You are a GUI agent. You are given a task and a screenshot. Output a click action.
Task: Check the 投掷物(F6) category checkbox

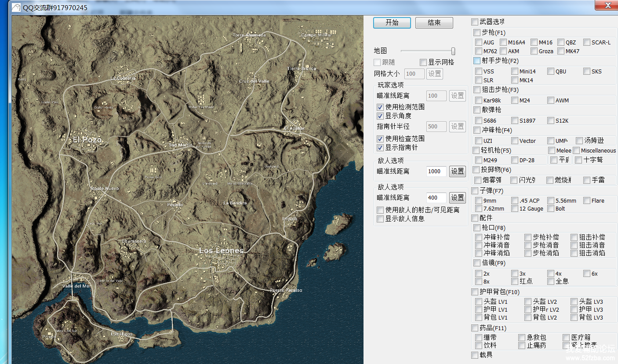pos(476,170)
